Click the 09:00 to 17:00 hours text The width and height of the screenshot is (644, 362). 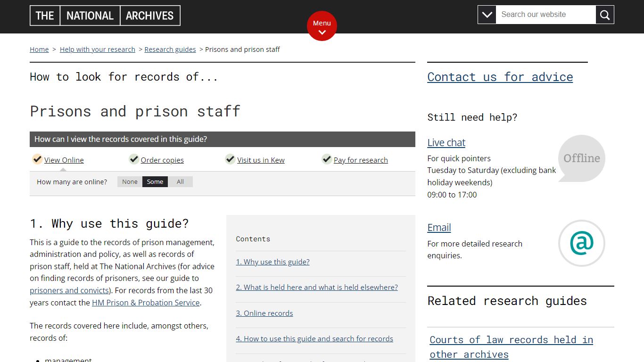452,195
